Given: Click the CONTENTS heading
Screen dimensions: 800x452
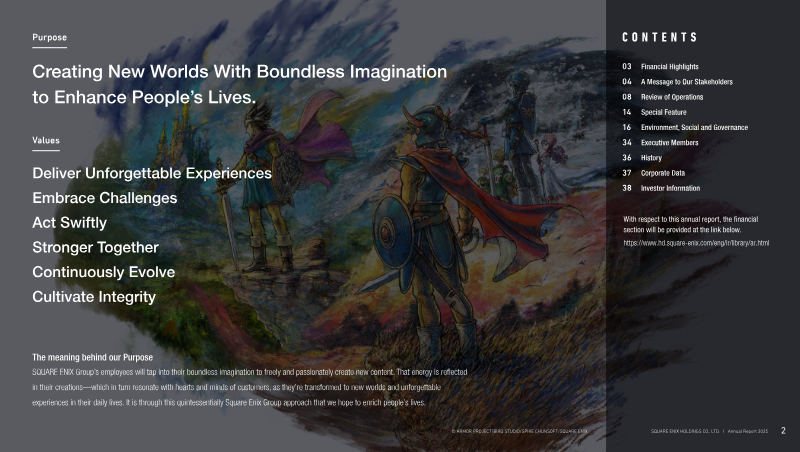Looking at the screenshot, I should 660,37.
